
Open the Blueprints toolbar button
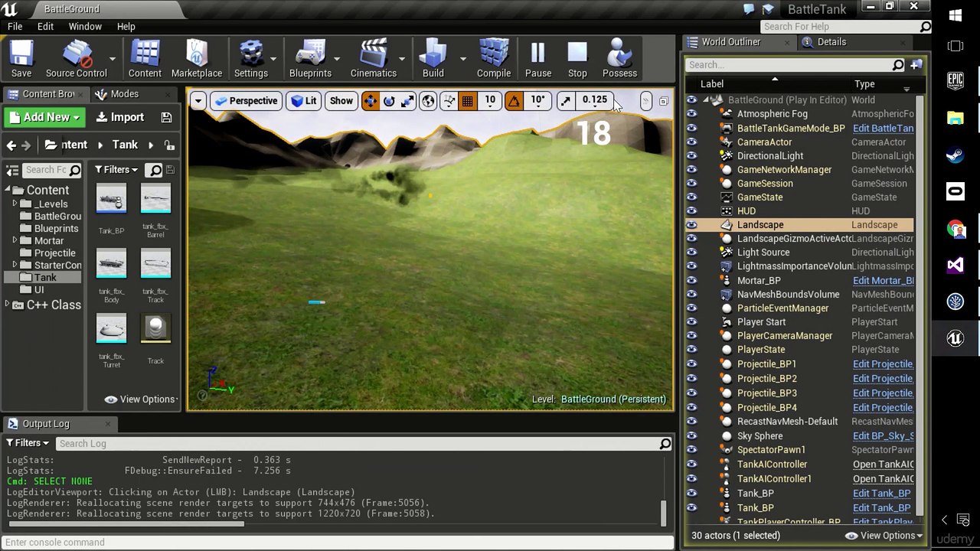click(310, 59)
